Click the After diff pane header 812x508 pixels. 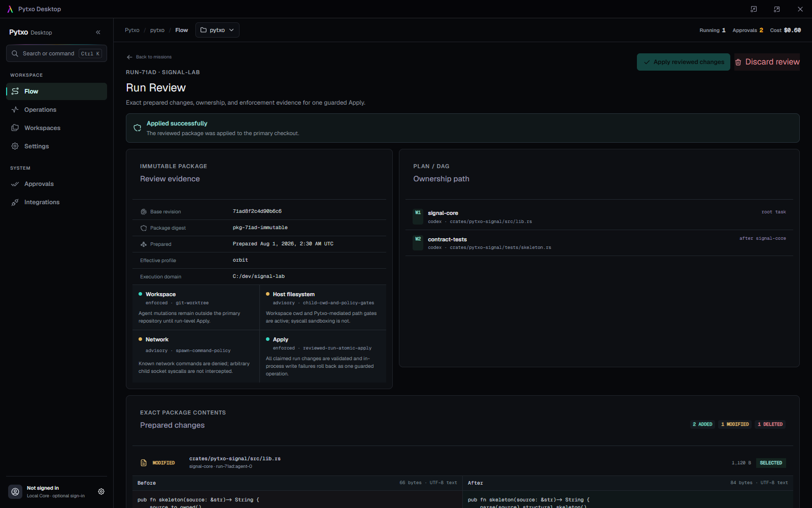[x=628, y=483]
